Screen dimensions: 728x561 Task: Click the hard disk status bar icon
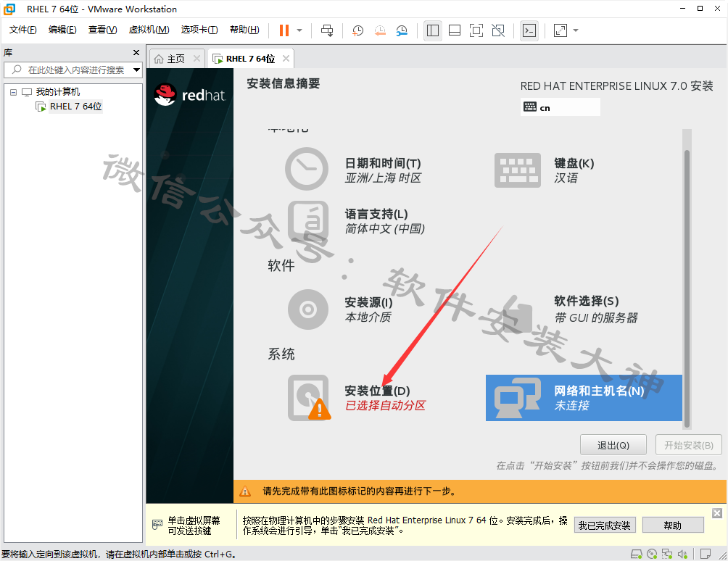637,554
